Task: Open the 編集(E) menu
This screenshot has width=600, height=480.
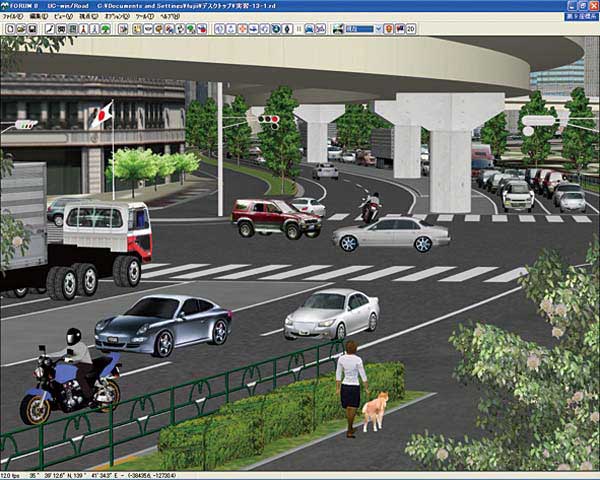Action: (38, 16)
